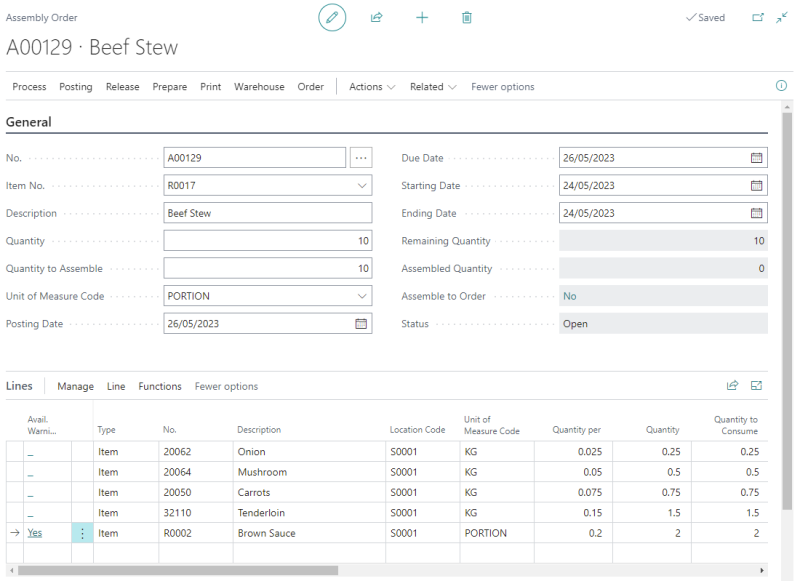Click the share icon above the Lines grid

pyautogui.click(x=731, y=385)
